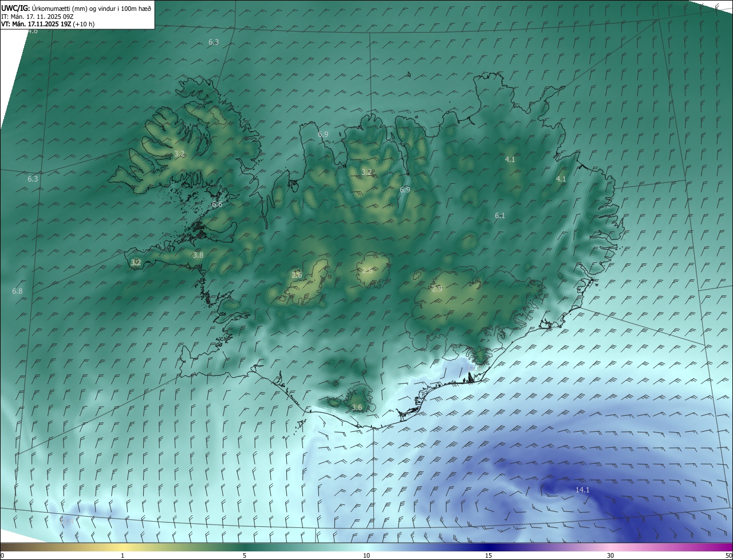733x560 pixels.
Task: Select the initial time line 'IT: Mán. 17. 11. 2025 09Z'
Action: point(37,16)
